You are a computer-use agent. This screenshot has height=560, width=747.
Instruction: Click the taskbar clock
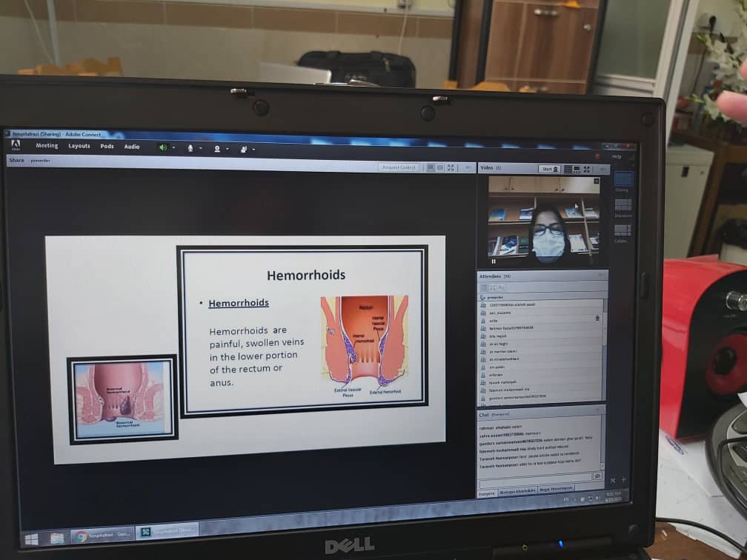(613, 496)
